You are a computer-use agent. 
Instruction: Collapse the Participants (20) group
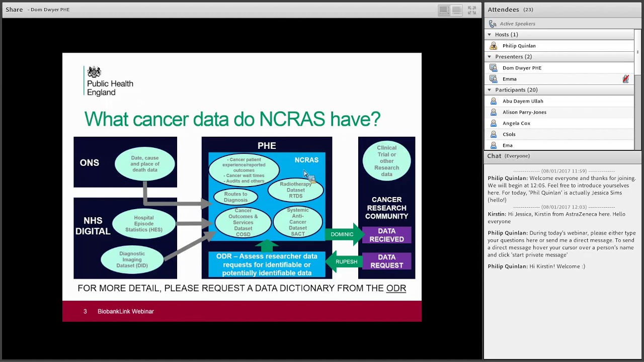(x=489, y=90)
